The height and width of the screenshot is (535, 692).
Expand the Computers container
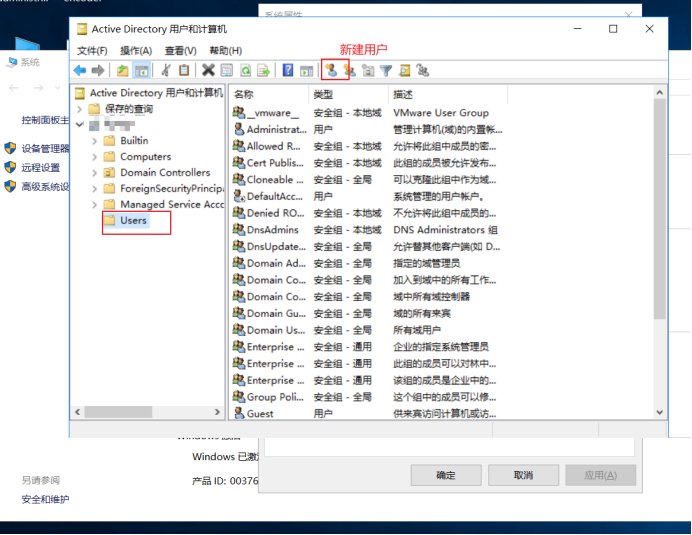(x=94, y=157)
